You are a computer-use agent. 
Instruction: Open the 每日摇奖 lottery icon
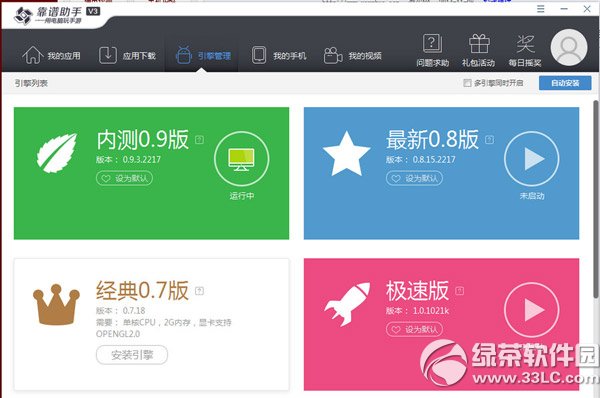(x=525, y=51)
